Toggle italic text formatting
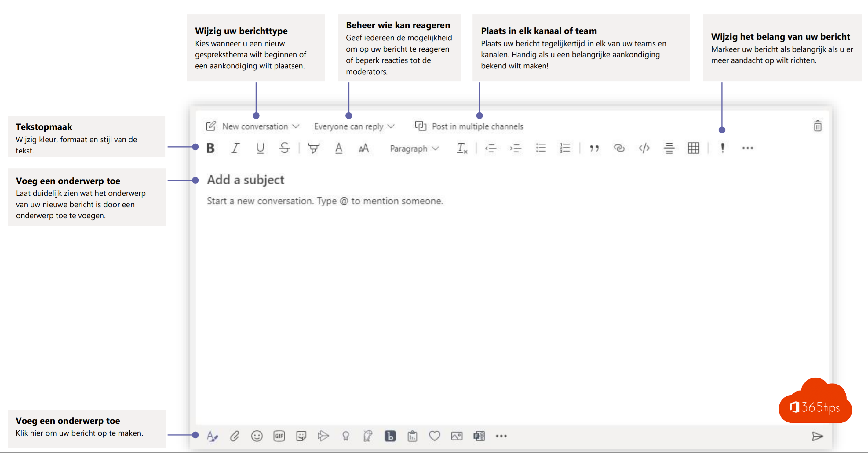Screen dimensions: 868x453 235,148
